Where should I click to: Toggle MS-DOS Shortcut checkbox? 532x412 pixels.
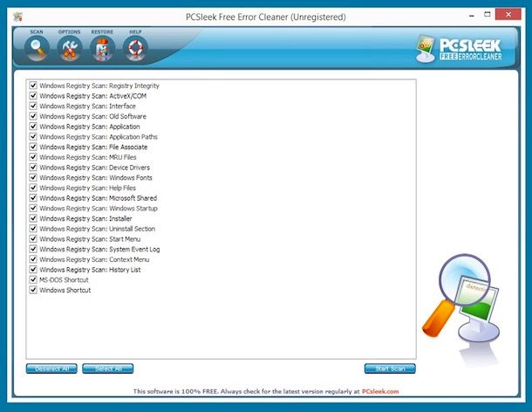(x=33, y=279)
